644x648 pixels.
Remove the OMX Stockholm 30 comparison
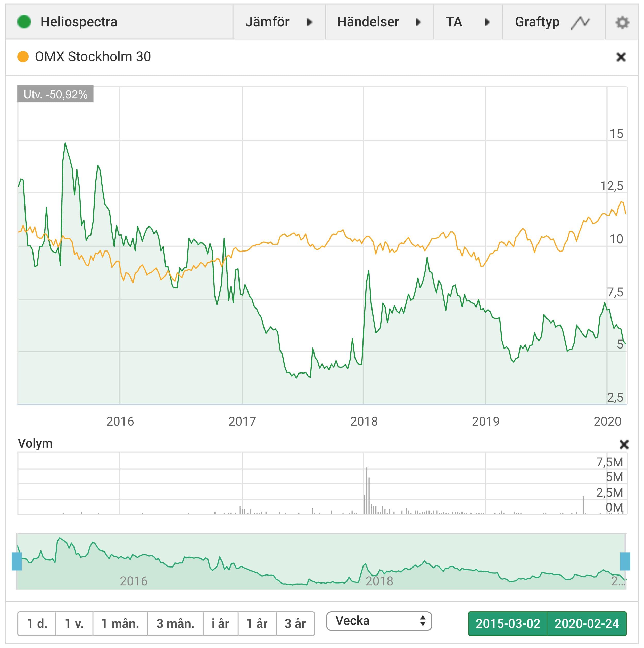point(621,57)
